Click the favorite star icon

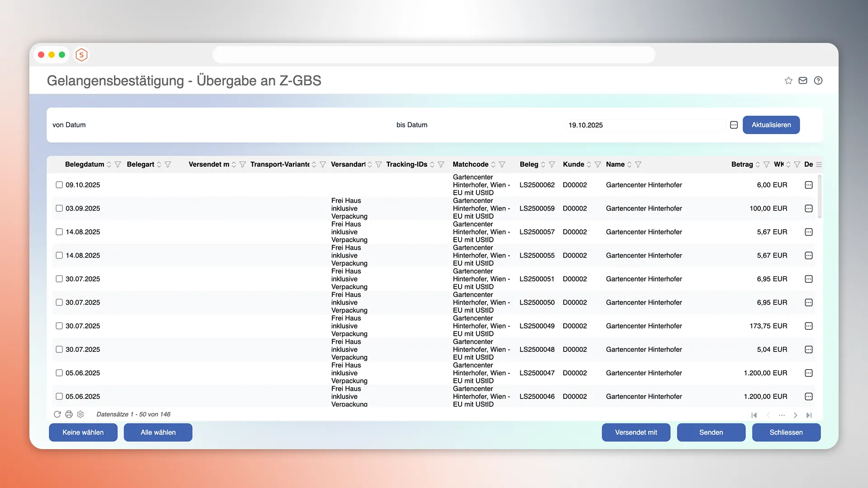788,80
